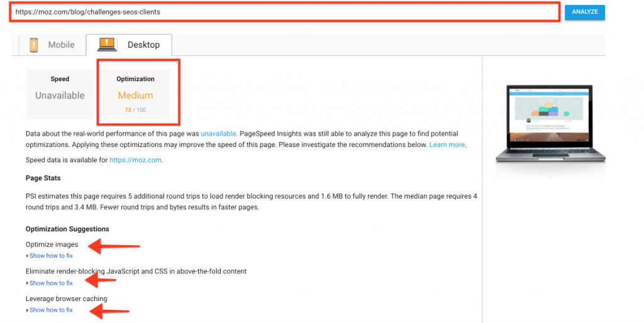The image size is (644, 323).
Task: Click the 'Page Stats' heading
Action: (43, 178)
